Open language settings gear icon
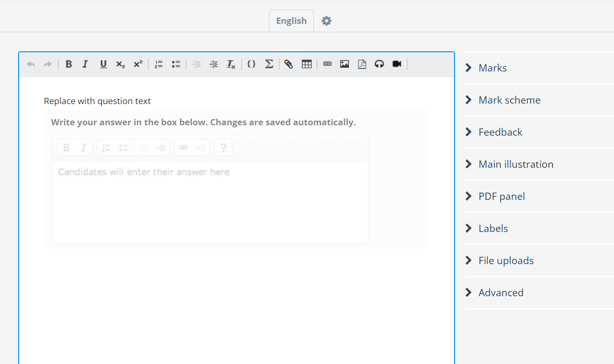 (x=327, y=21)
